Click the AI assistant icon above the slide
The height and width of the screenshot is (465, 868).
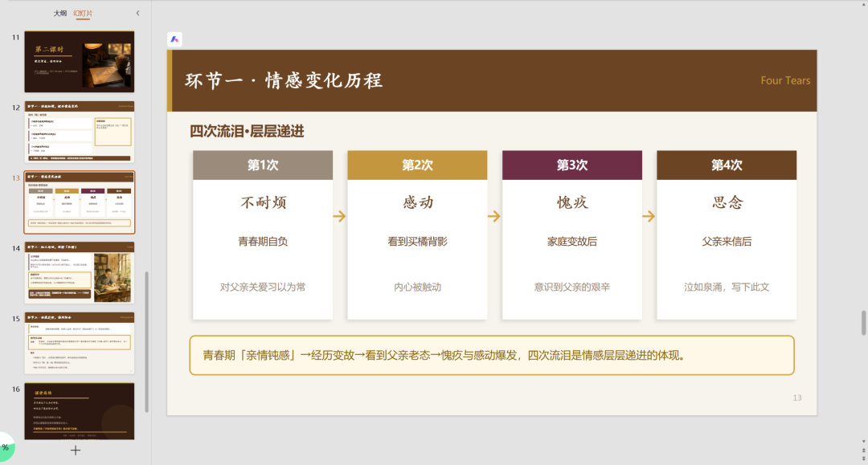(174, 39)
